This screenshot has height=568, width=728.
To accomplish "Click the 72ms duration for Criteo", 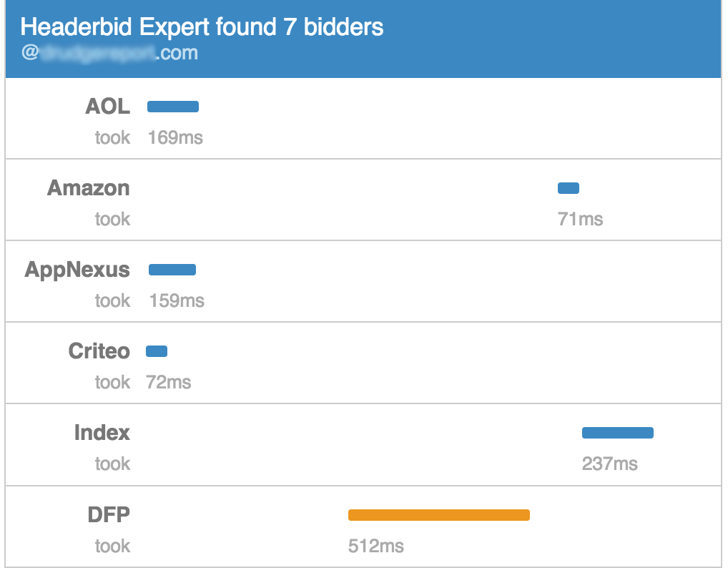I will click(x=168, y=382).
